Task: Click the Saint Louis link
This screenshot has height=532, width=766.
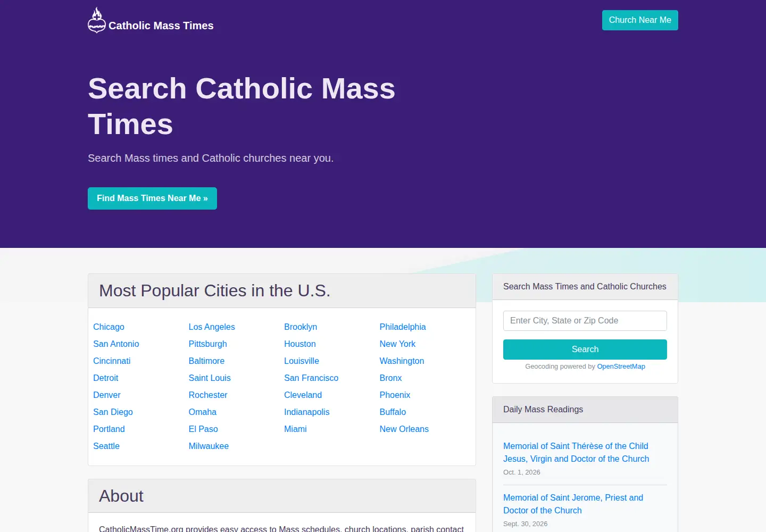Action: tap(210, 378)
